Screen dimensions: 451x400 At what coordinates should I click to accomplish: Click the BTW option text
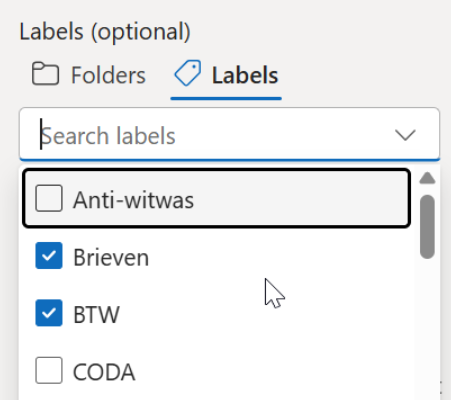96,314
